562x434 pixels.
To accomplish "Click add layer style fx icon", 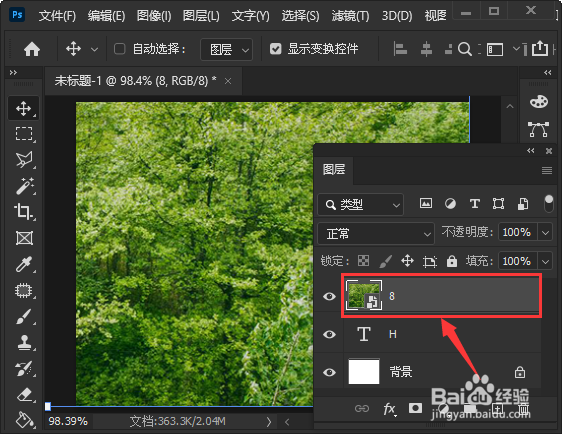I will [390, 409].
